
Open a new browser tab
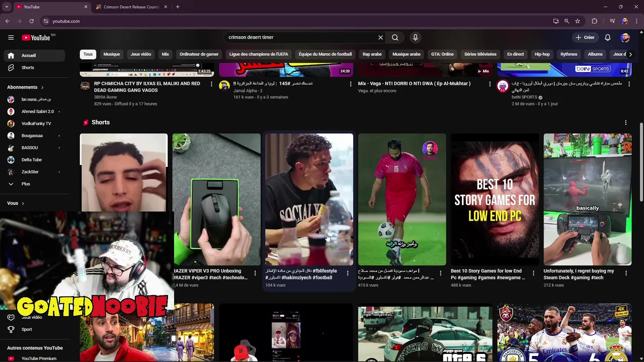178,7
